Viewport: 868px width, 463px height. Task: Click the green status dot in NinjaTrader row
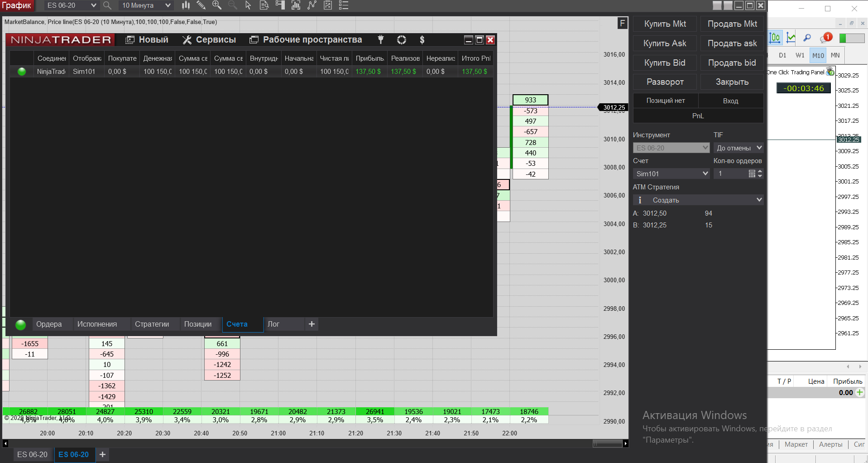[22, 72]
